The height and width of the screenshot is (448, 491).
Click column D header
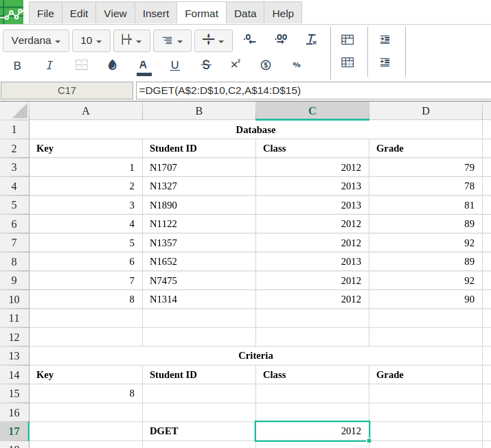[426, 111]
